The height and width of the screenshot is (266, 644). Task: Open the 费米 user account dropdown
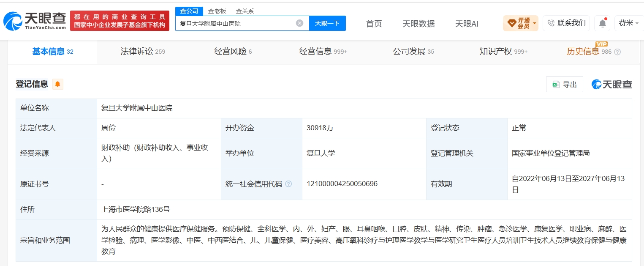(x=628, y=23)
